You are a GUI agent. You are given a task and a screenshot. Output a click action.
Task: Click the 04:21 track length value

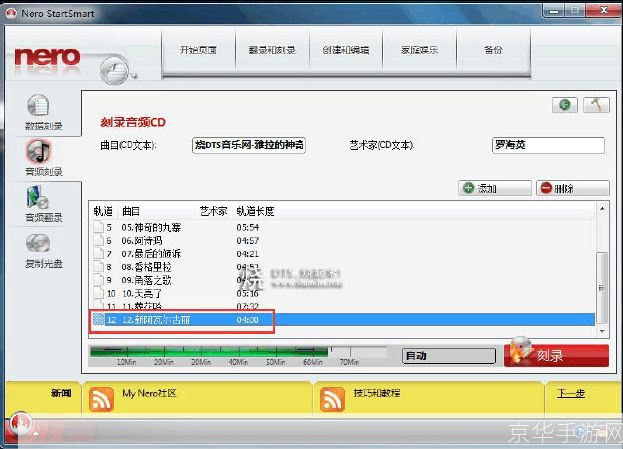(x=248, y=254)
